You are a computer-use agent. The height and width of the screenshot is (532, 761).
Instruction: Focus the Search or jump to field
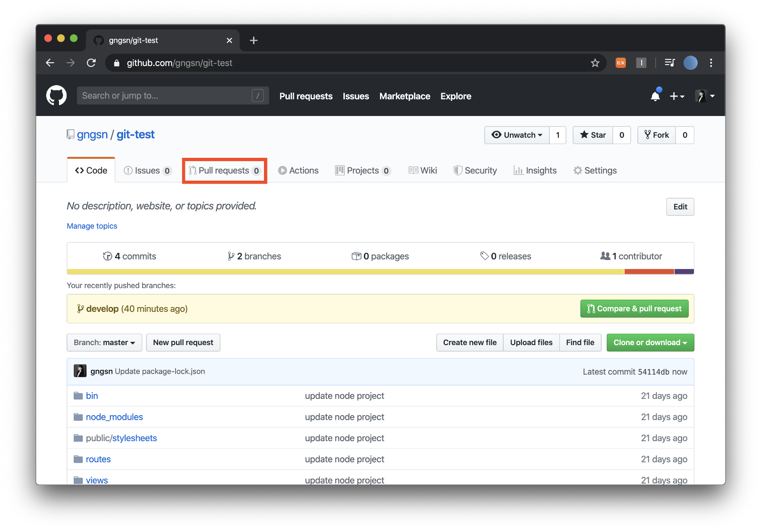[173, 96]
